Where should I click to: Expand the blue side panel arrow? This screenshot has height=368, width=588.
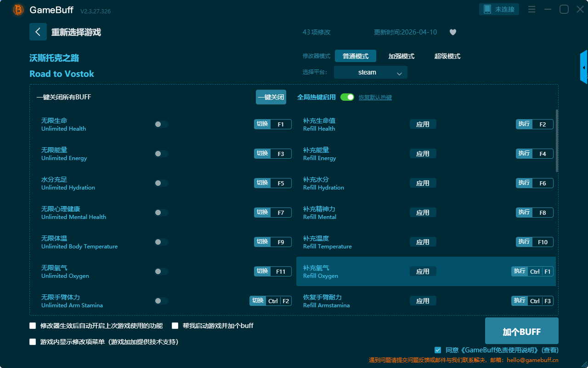coord(583,68)
